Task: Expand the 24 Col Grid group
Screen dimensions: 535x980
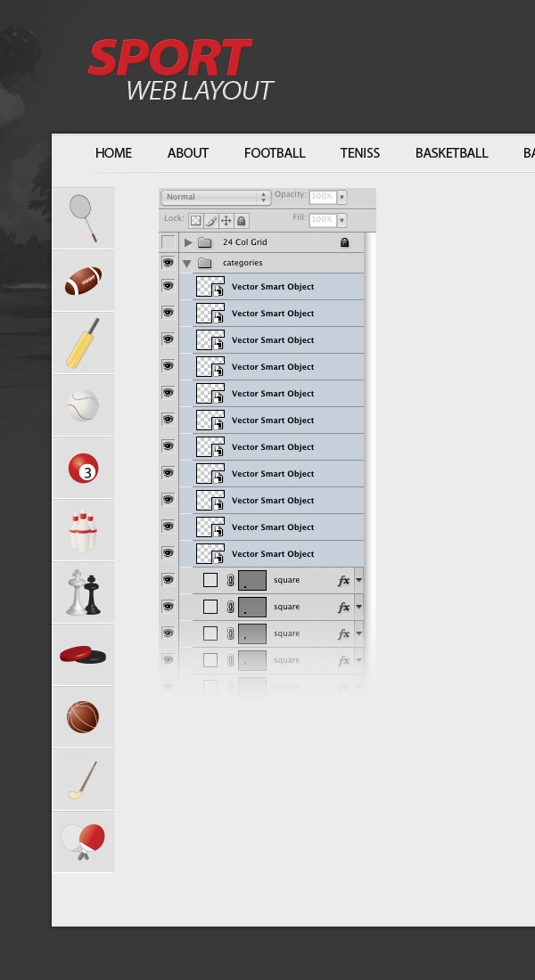Action: tap(188, 241)
